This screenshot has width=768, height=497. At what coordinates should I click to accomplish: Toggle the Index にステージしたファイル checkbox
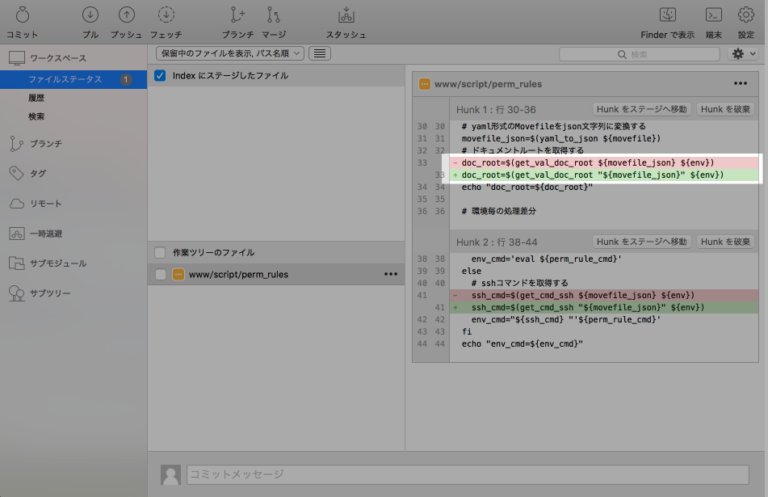tap(160, 75)
